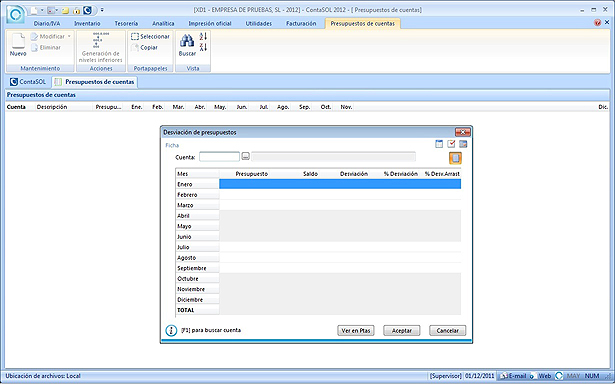Viewport: 615px width, 384px height.
Task: Click the Nuevo document icon
Action: pos(18,41)
